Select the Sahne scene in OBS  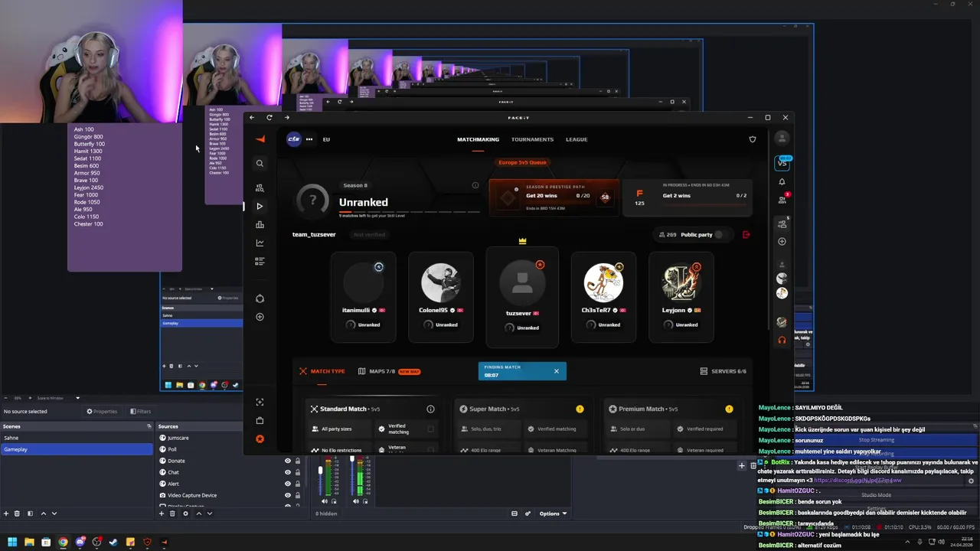(77, 438)
